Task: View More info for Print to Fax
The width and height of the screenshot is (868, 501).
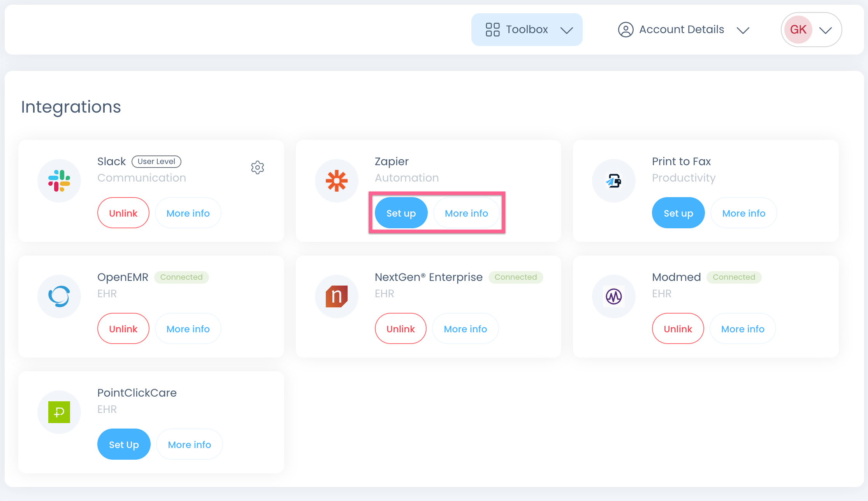Action: pos(743,213)
